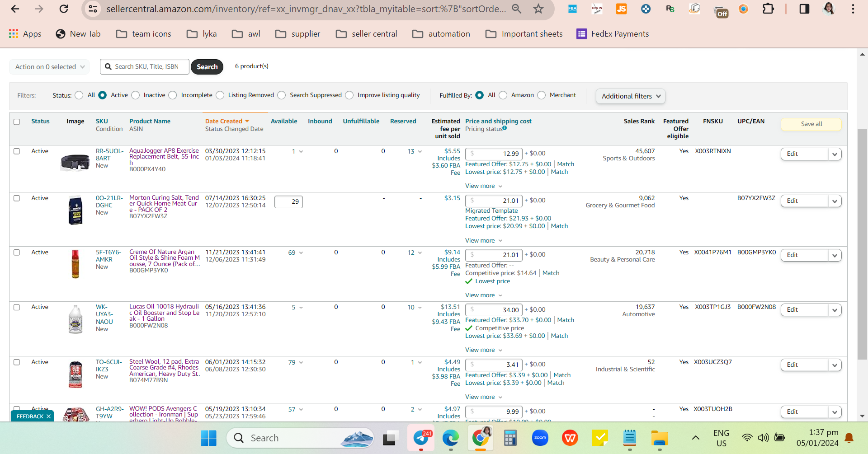Open the Apps grid shortcut
The height and width of the screenshot is (454, 868).
[25, 34]
